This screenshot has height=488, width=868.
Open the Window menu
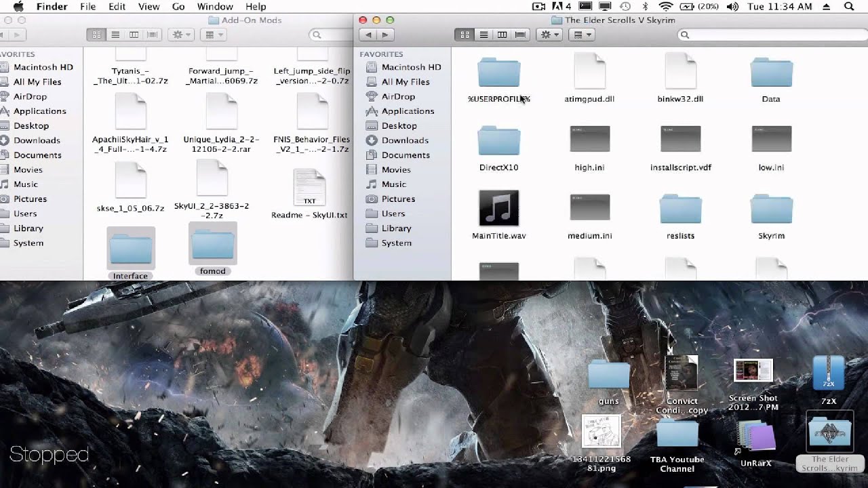coord(215,7)
